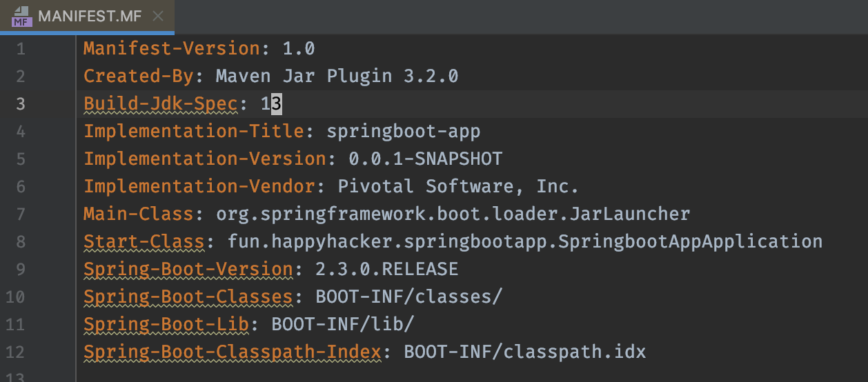The width and height of the screenshot is (868, 382).
Task: Click the '0.0.1-SNAPSHOT' value
Action: (x=426, y=159)
